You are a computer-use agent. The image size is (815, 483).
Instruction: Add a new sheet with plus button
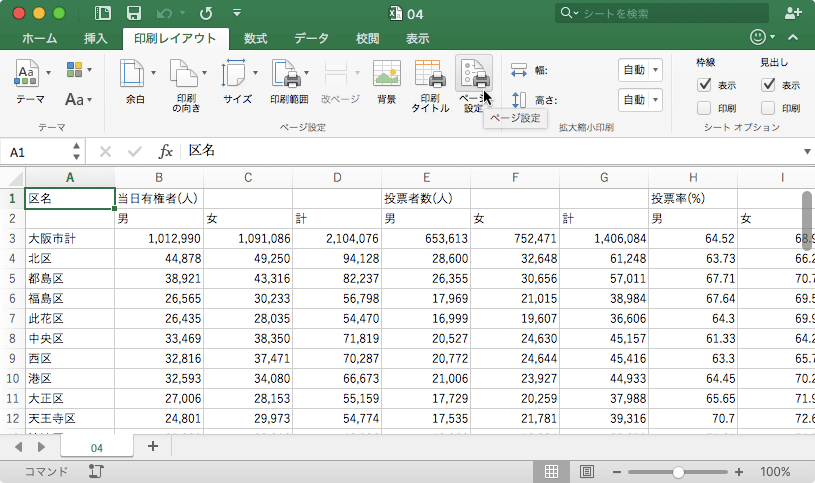tap(153, 446)
